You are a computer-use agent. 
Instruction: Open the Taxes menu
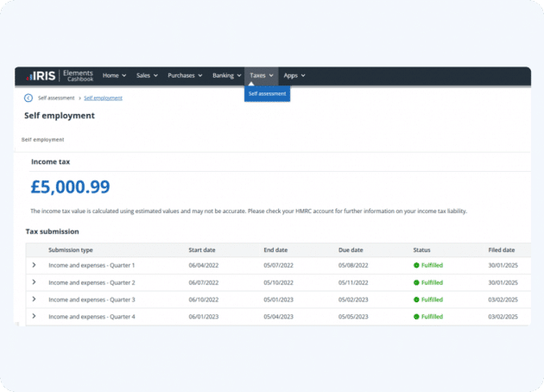(x=262, y=76)
